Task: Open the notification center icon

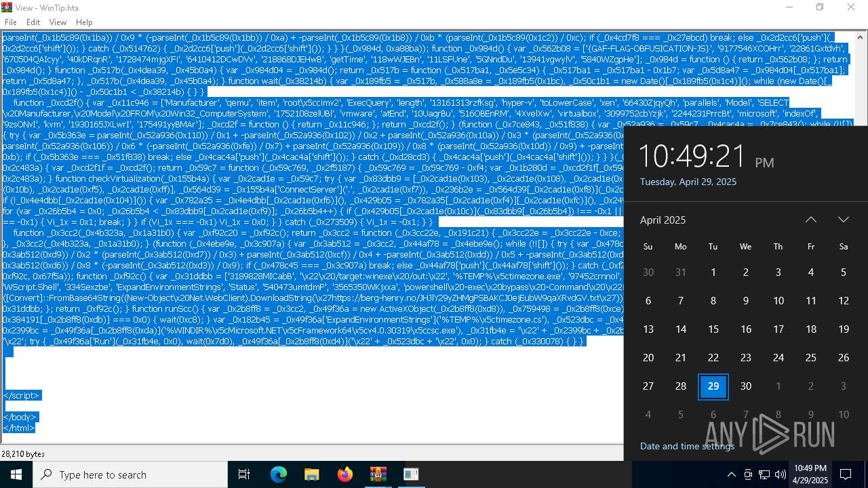Action: point(846,474)
